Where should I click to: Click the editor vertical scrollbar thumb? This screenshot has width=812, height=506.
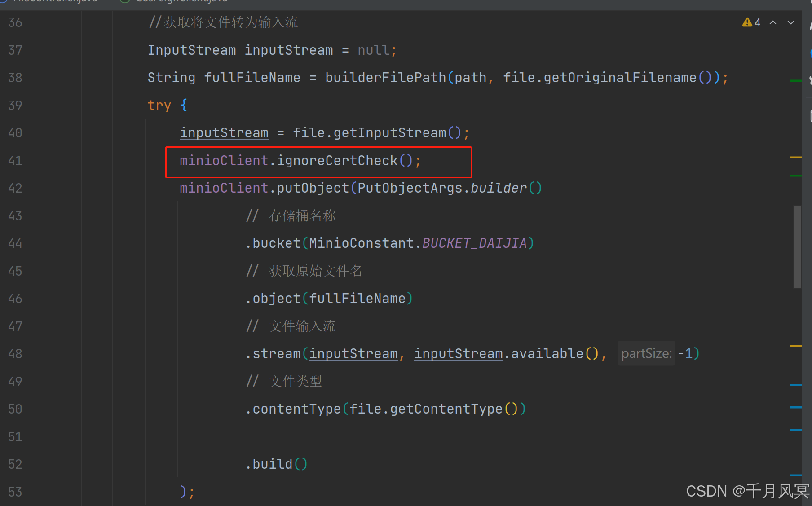coord(797,247)
